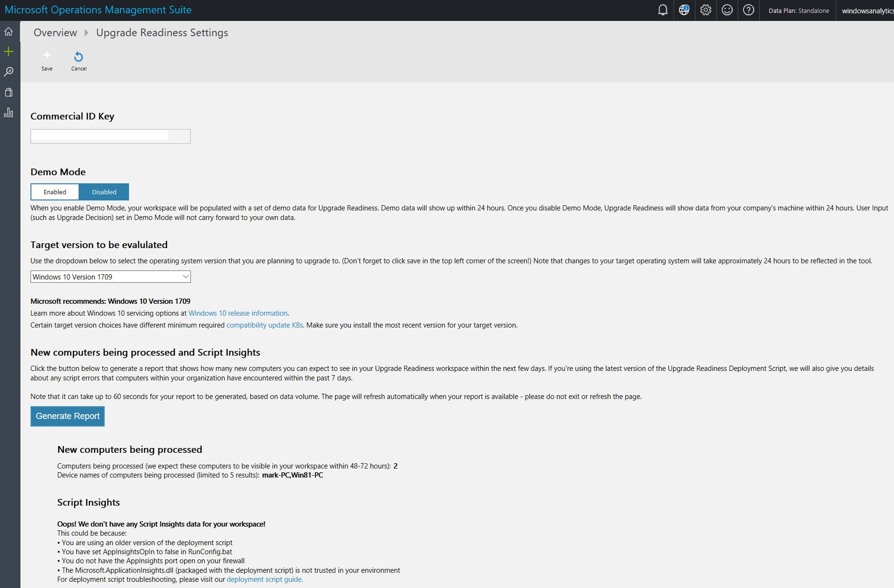
Task: Open the Solutions Gallery bag icon
Action: tap(9, 92)
